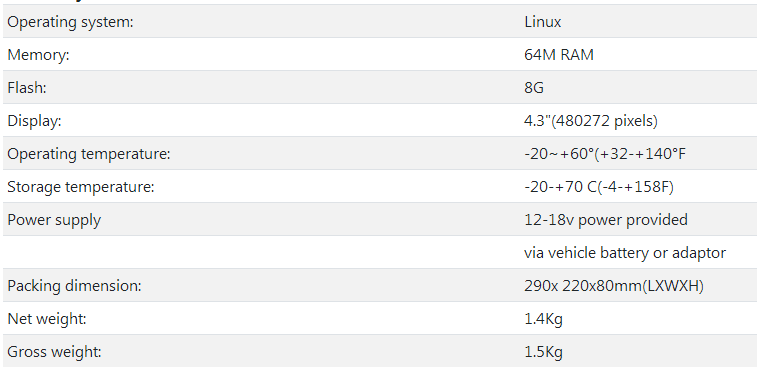Click 'via vehicle battery or adaptor' text
757x375 pixels.
click(625, 253)
